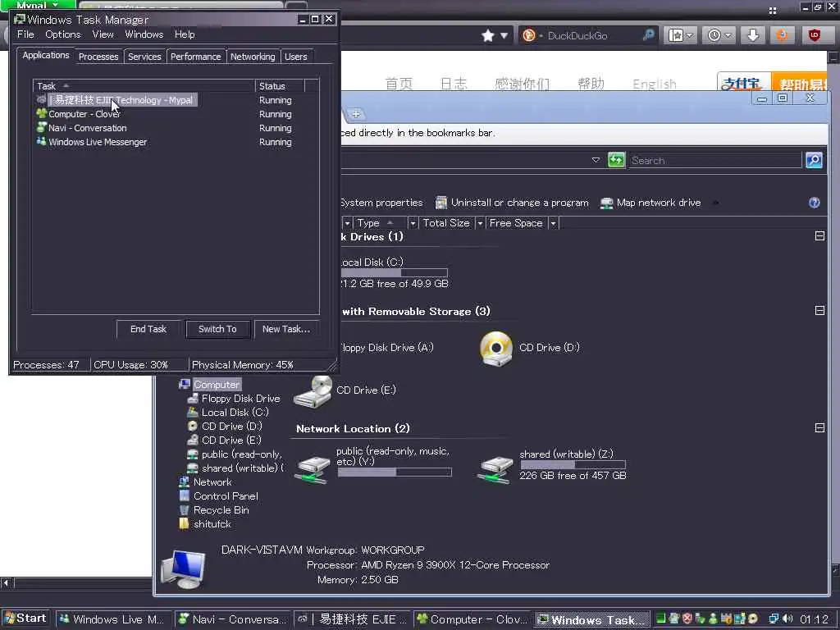
Task: Click the Start button on taskbar
Action: click(25, 619)
